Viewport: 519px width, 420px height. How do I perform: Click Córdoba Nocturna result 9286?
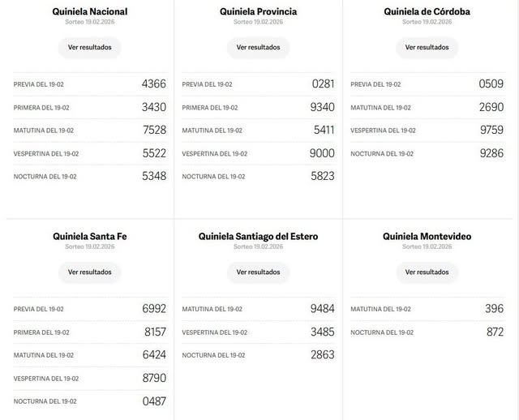pos(491,153)
